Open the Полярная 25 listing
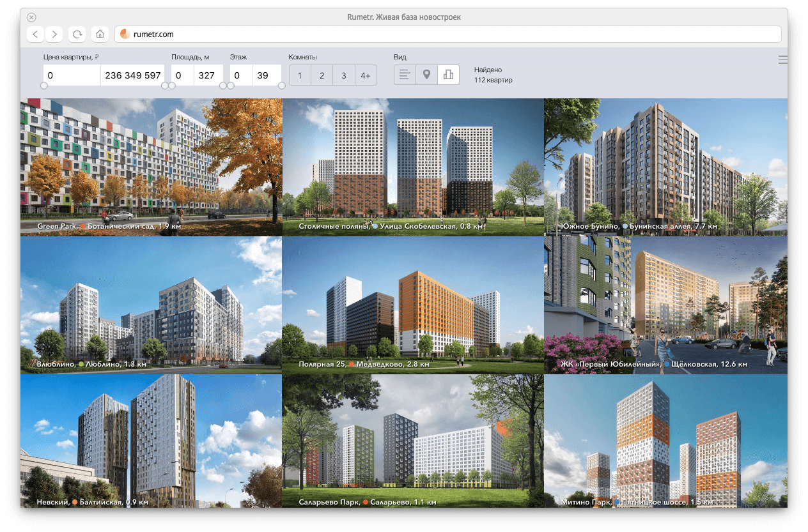 (413, 305)
